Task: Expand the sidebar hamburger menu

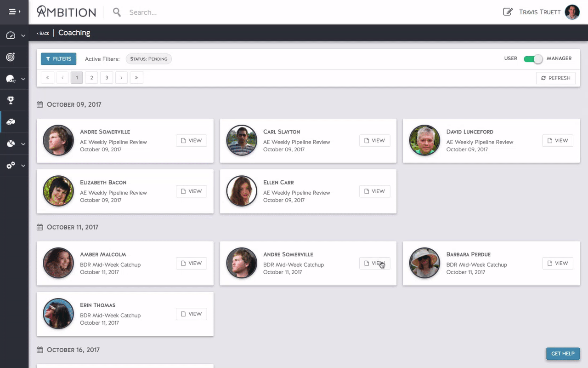Action: click(x=14, y=12)
